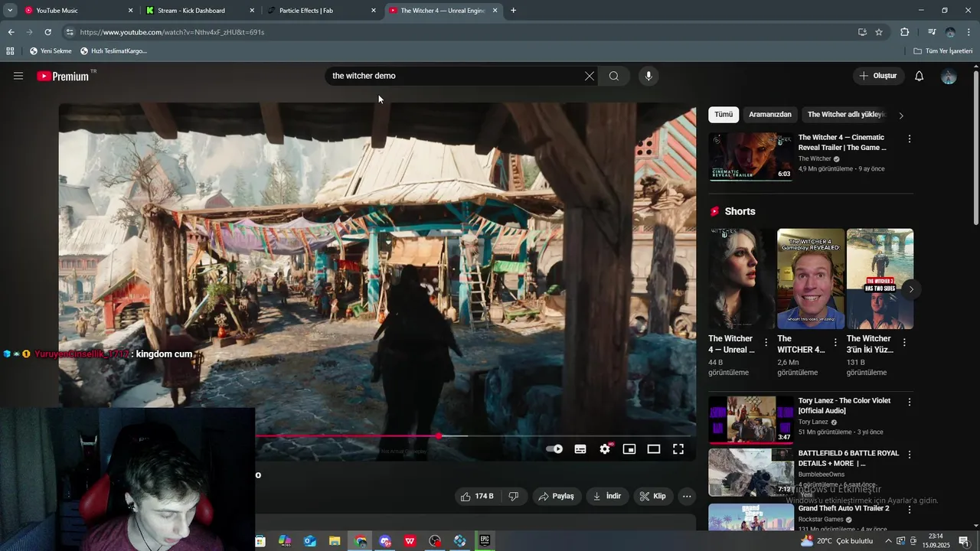Clear the search text with X icon
The width and height of the screenshot is (980, 551).
(x=589, y=76)
